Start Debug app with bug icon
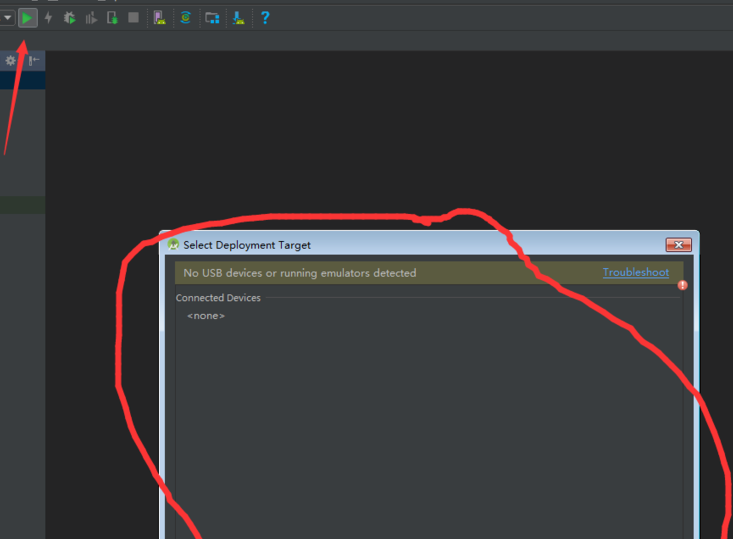The width and height of the screenshot is (733, 539). pos(69,17)
